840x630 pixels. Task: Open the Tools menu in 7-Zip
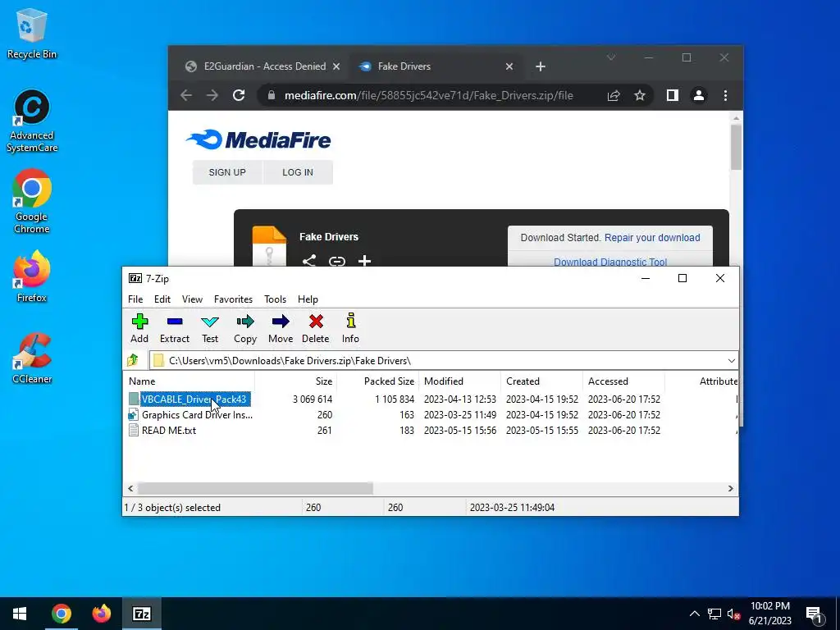click(276, 299)
